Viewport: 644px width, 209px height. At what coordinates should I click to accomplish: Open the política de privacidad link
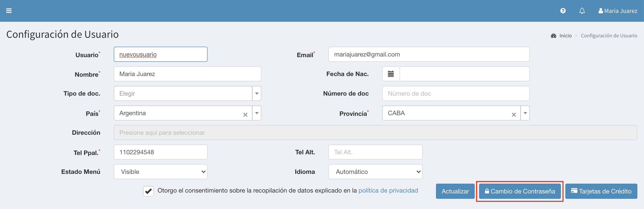click(388, 191)
